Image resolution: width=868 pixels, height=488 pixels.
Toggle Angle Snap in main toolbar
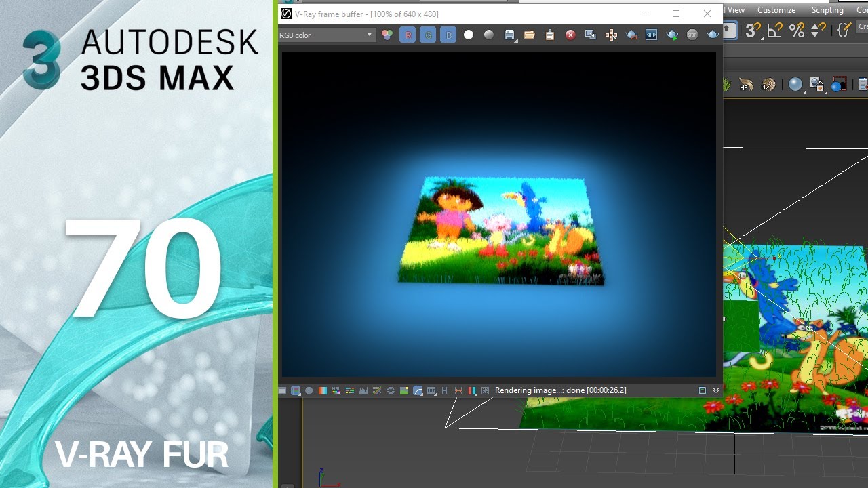pyautogui.click(x=774, y=30)
